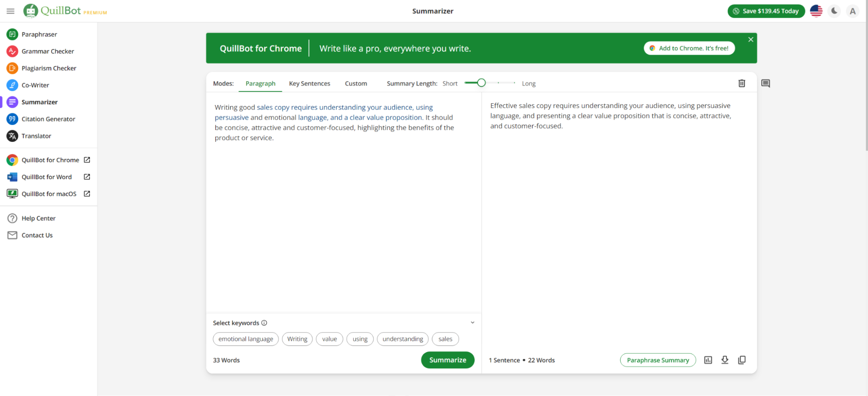Click the green Summarize button

pyautogui.click(x=448, y=360)
